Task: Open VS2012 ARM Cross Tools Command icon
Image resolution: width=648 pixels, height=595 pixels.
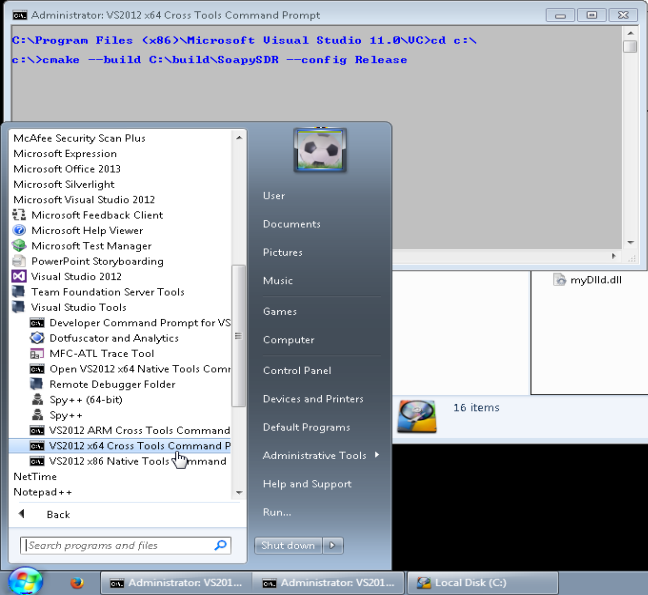Action: (x=37, y=431)
